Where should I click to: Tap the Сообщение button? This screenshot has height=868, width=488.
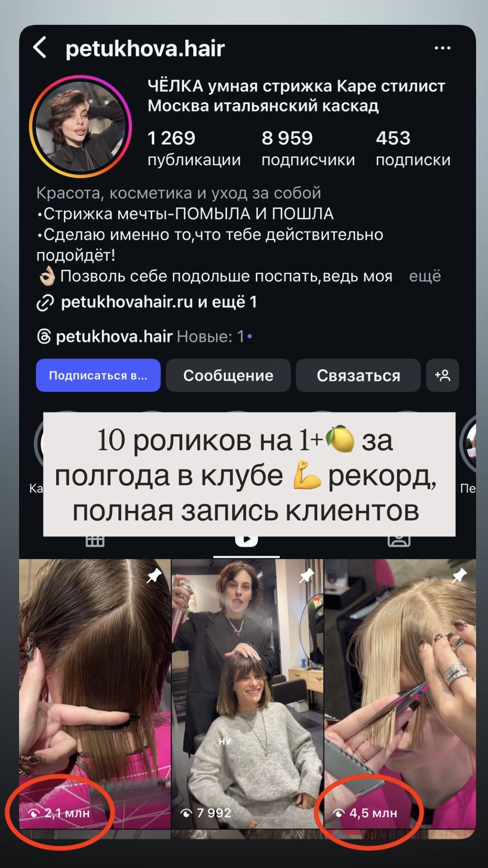point(228,375)
